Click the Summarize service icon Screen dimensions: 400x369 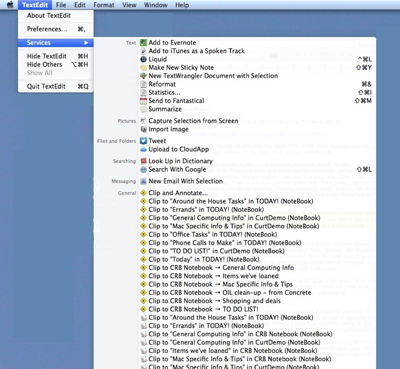tap(143, 109)
